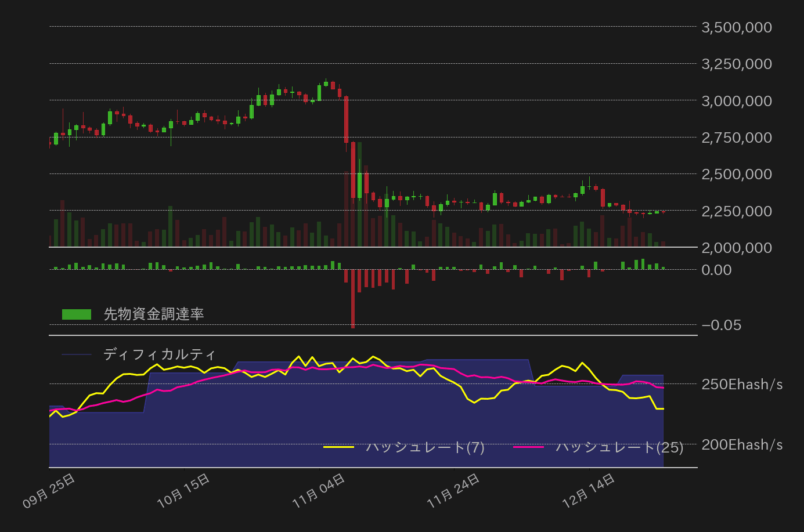Click the 250Ehash/s axis label
804x532 pixels.
pos(744,384)
